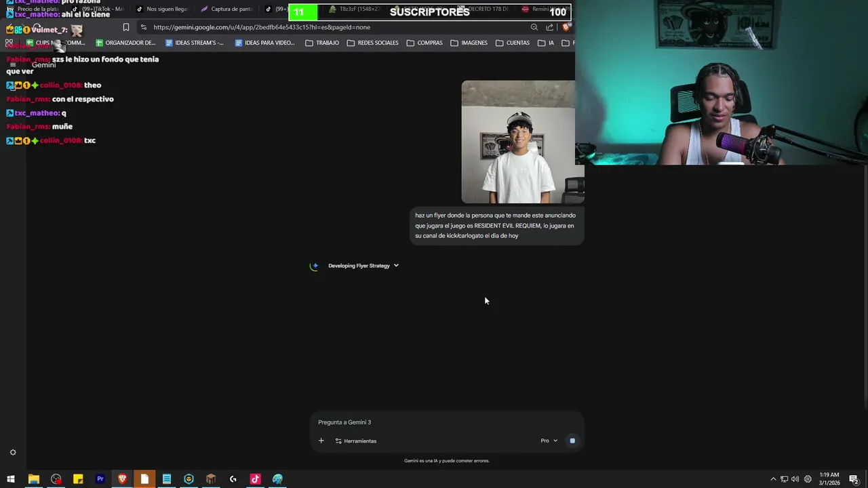This screenshot has width=868, height=488.
Task: Click the zoom magnifier icon in address bar
Action: [534, 27]
